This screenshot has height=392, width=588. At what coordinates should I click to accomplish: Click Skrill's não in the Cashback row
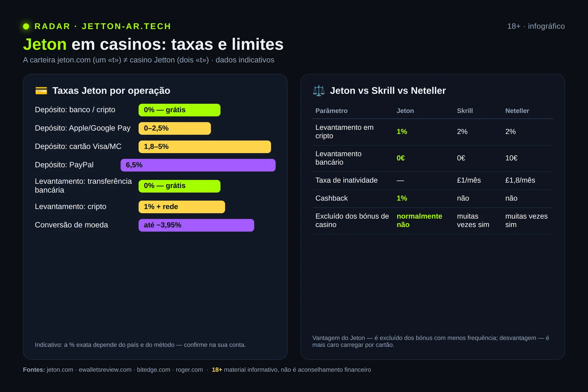tap(463, 198)
